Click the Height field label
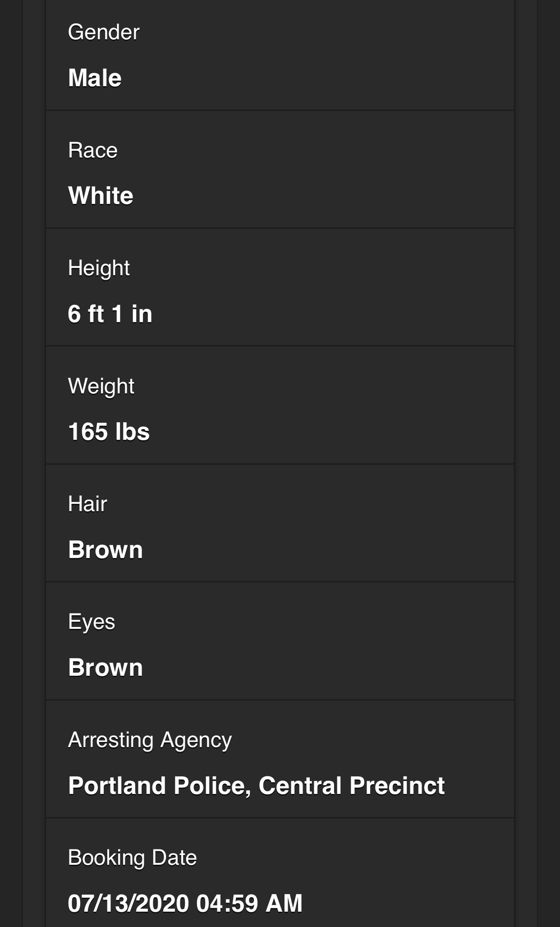The height and width of the screenshot is (927, 560). click(x=99, y=268)
